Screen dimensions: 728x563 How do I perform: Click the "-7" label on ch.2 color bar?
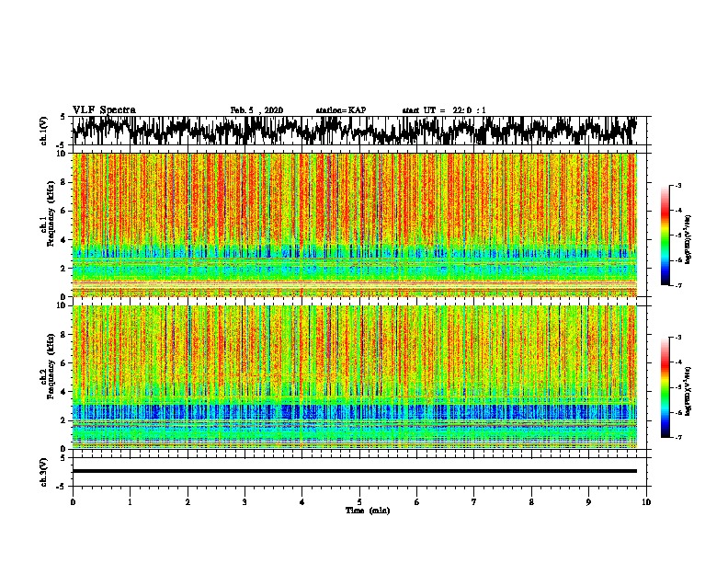[677, 437]
